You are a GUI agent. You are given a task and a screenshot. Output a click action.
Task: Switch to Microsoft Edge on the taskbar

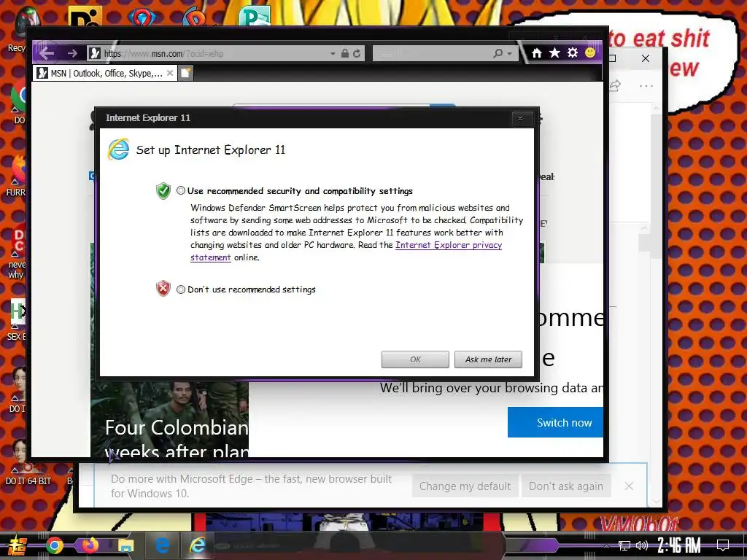click(x=162, y=545)
